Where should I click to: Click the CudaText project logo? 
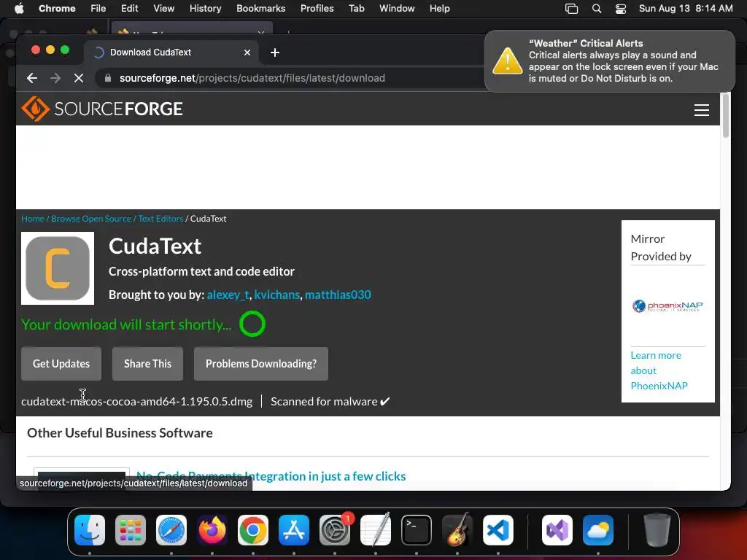coord(58,268)
